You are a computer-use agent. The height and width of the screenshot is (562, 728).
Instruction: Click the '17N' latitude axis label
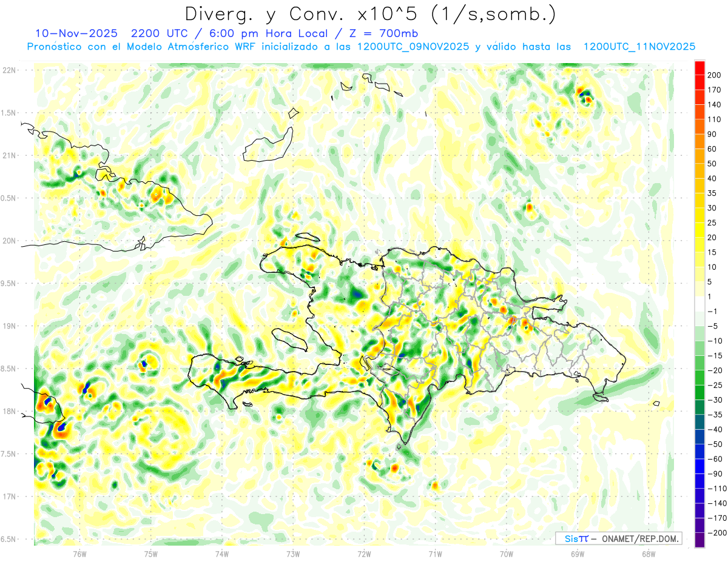tap(9, 497)
